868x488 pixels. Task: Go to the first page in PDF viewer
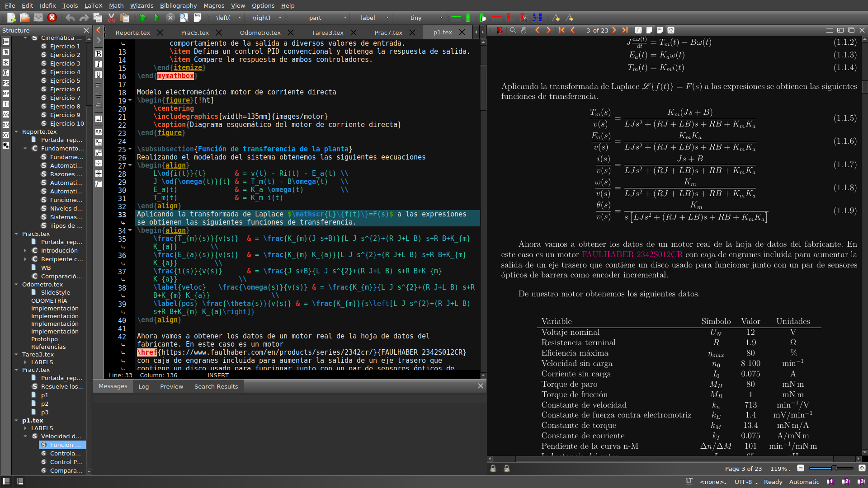(562, 30)
